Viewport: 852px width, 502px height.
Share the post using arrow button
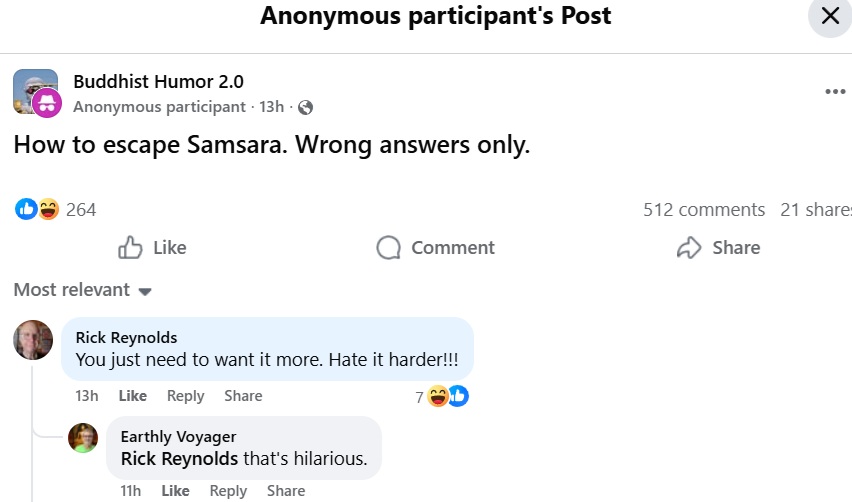(x=718, y=248)
